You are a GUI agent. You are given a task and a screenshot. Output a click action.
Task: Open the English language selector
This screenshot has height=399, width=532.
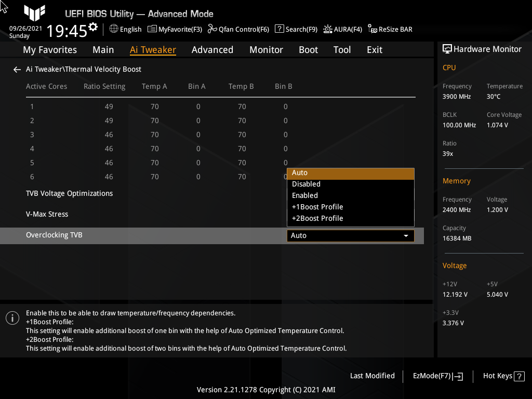[125, 29]
